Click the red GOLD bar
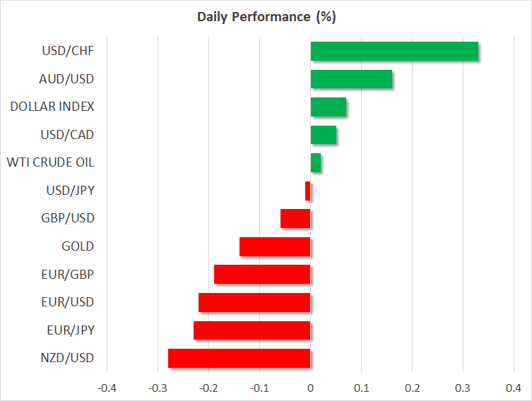This screenshot has height=401, width=532. [275, 246]
